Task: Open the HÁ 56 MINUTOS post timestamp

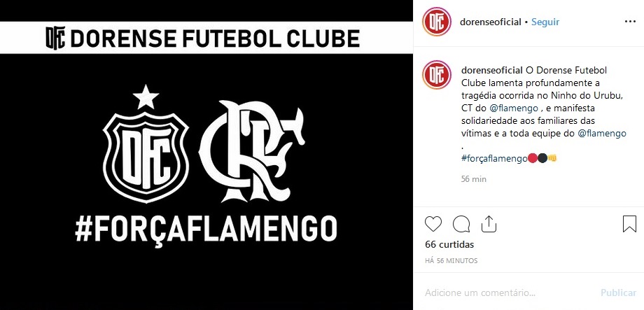Action: 451,261
